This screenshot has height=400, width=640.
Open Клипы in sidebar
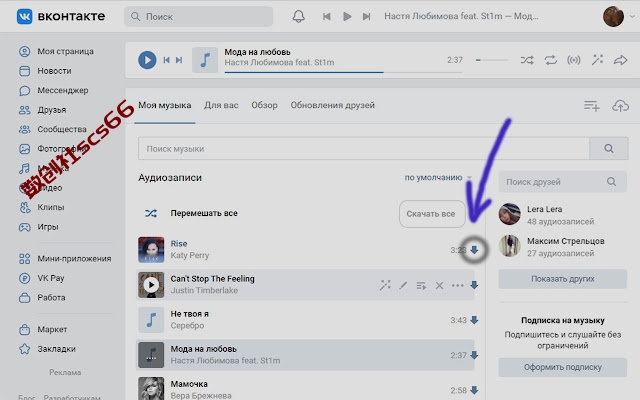[x=42, y=207]
